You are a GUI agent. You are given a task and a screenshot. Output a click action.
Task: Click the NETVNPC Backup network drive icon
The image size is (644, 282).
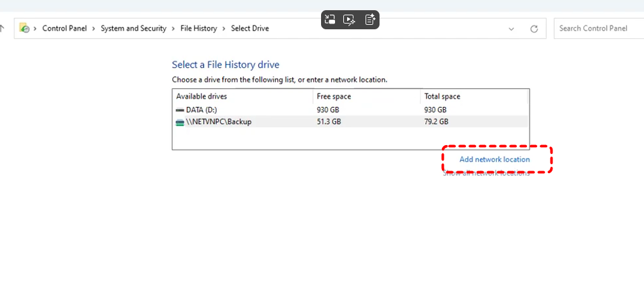tap(180, 122)
